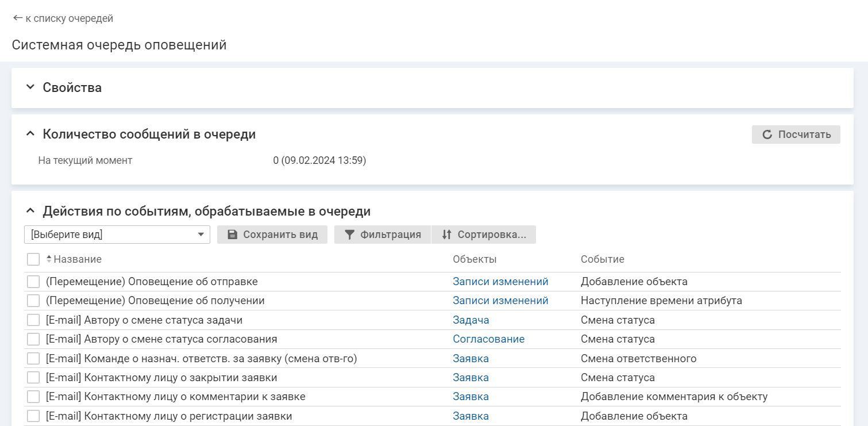Open the Задача object link
Screen dimensions: 868x426
(x=470, y=320)
